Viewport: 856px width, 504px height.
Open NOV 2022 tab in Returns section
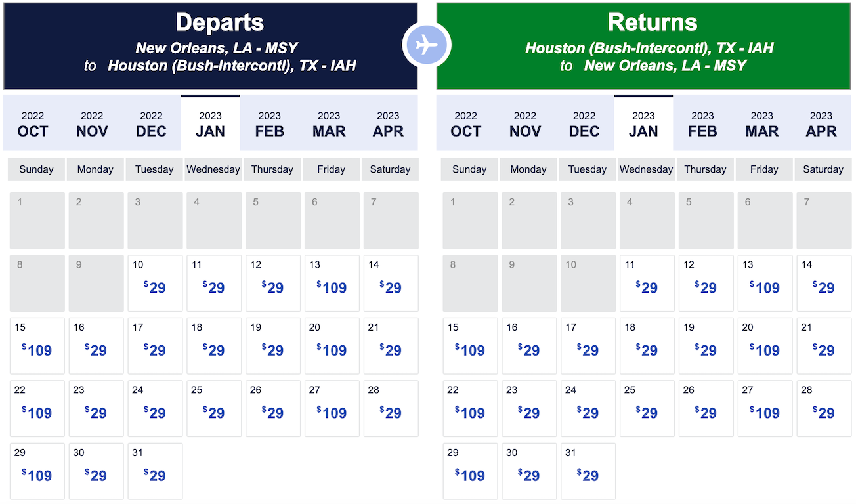pyautogui.click(x=525, y=123)
